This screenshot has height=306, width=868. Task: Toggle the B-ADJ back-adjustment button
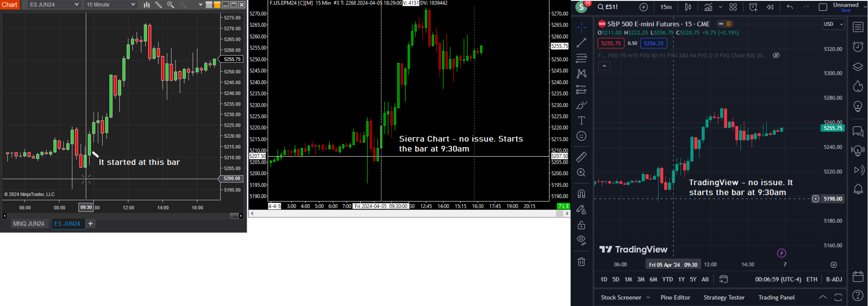834,279
